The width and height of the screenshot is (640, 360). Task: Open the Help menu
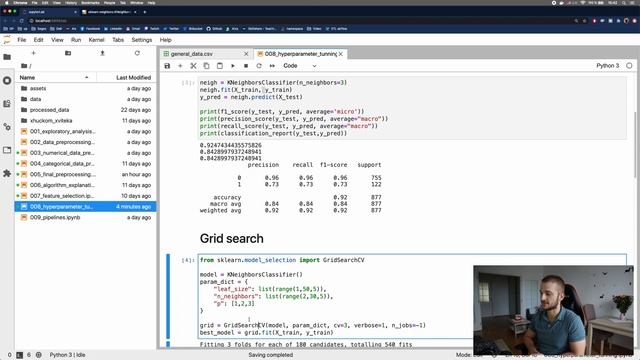tap(165, 40)
